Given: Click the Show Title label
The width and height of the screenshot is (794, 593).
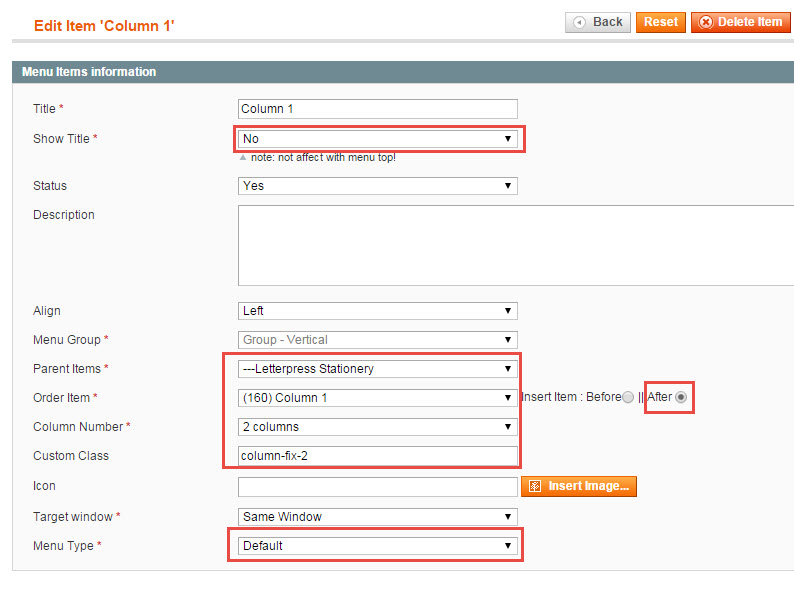Looking at the screenshot, I should tap(61, 139).
